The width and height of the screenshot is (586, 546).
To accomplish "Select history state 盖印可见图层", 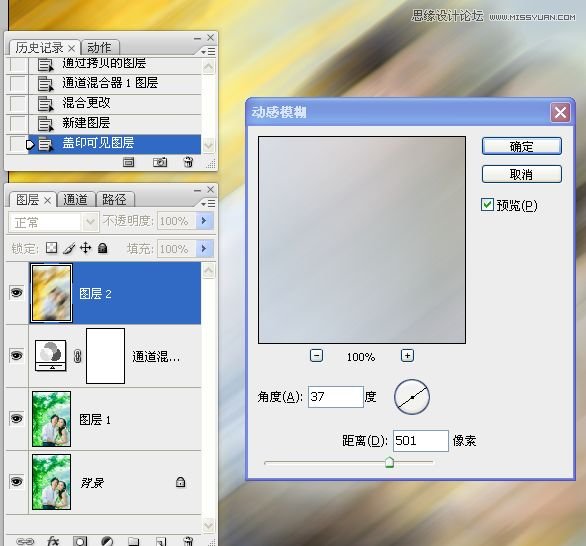I will 115,144.
